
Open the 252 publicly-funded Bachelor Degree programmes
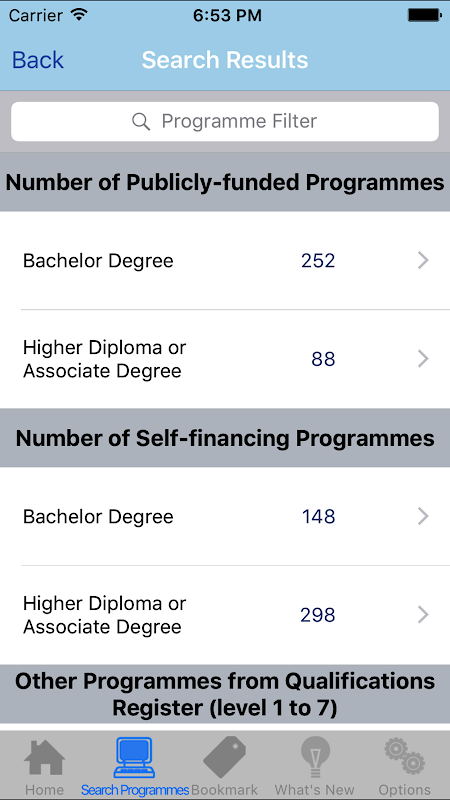pyautogui.click(x=225, y=261)
